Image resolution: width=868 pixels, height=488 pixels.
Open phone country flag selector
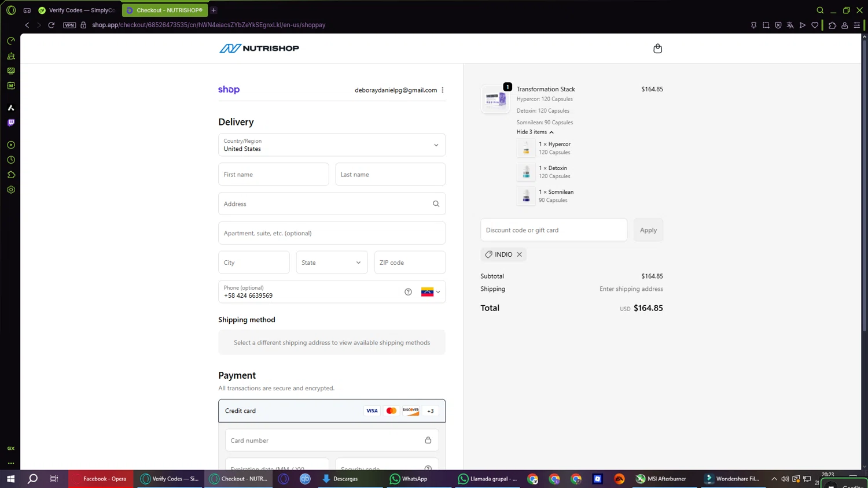pos(431,292)
